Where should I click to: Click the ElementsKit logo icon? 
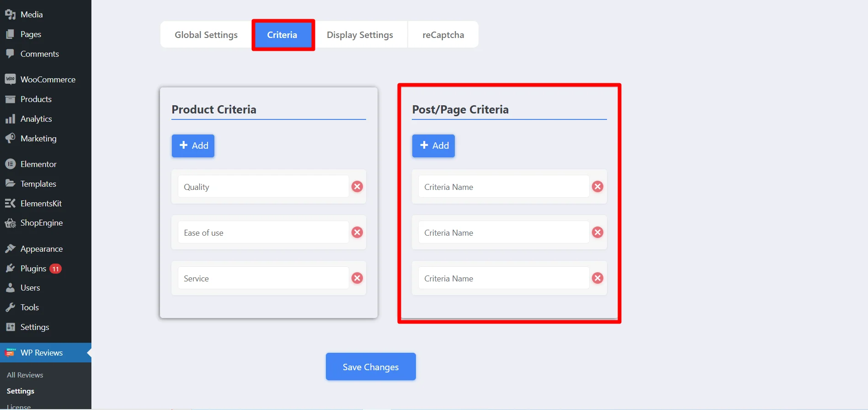tap(10, 203)
